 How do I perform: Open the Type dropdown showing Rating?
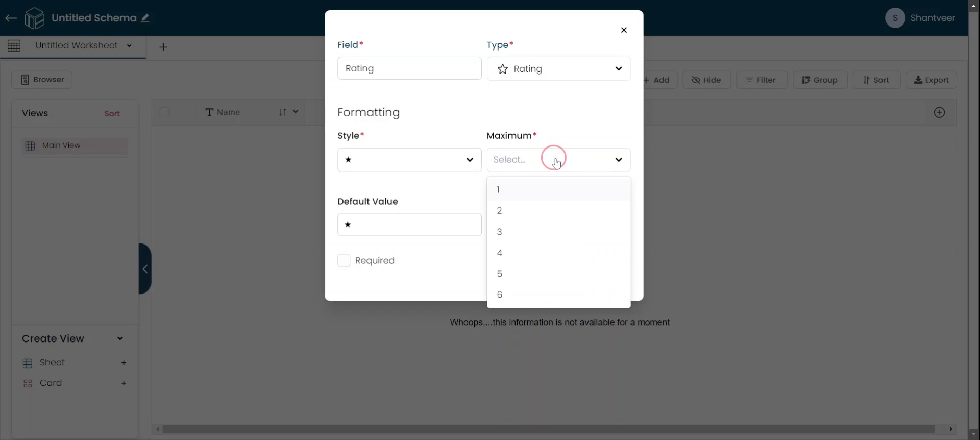point(558,69)
